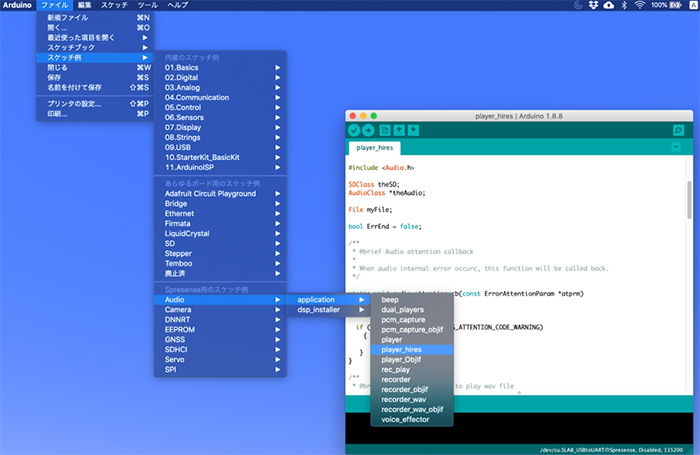Screen dimensions: 700x455
Task: Click the Wi-Fi icon in menu bar
Action: click(640, 5)
